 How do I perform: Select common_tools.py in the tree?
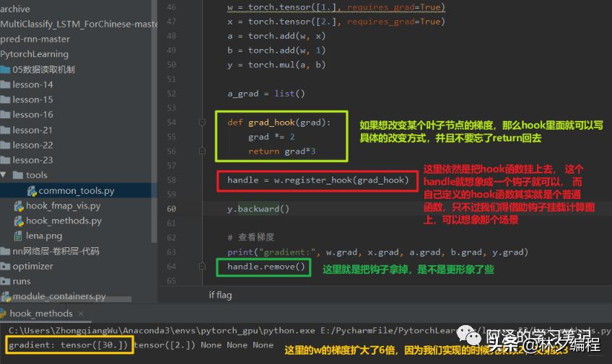coord(76,191)
